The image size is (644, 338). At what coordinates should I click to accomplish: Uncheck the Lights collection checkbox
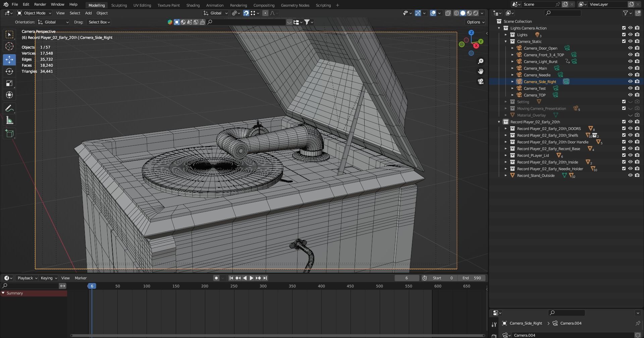tap(624, 35)
